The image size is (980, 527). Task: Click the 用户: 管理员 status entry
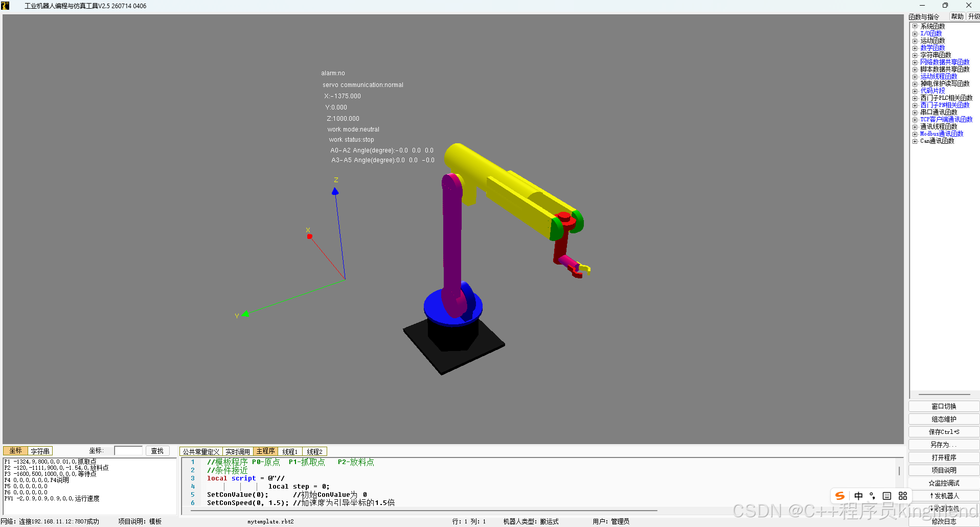click(x=611, y=521)
